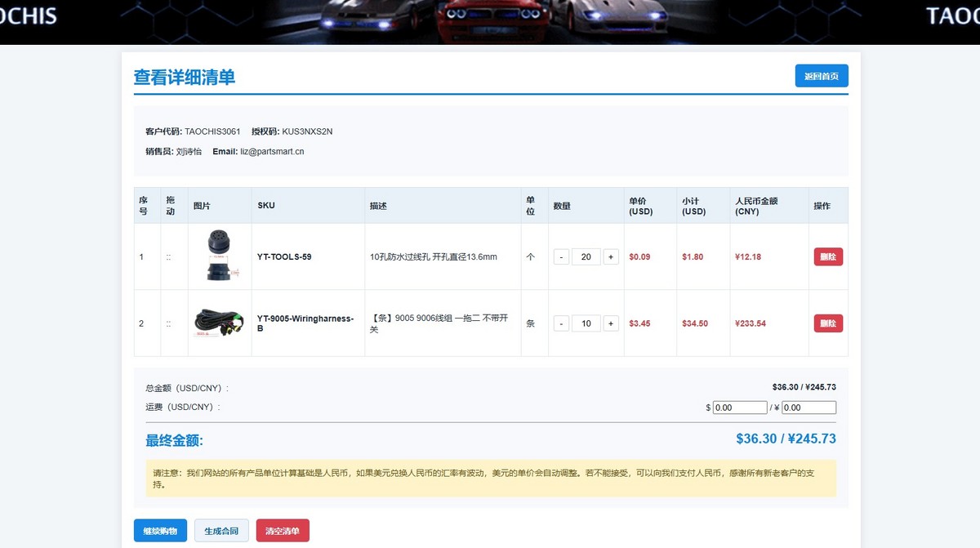Viewport: 980px width, 548px height.
Task: Click the 清空清单 button
Action: (283, 531)
